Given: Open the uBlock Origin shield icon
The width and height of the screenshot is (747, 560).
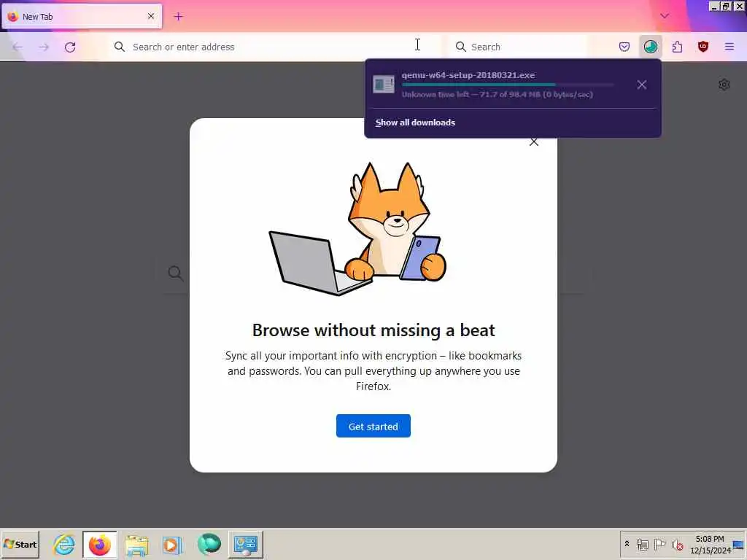Looking at the screenshot, I should click(x=703, y=47).
